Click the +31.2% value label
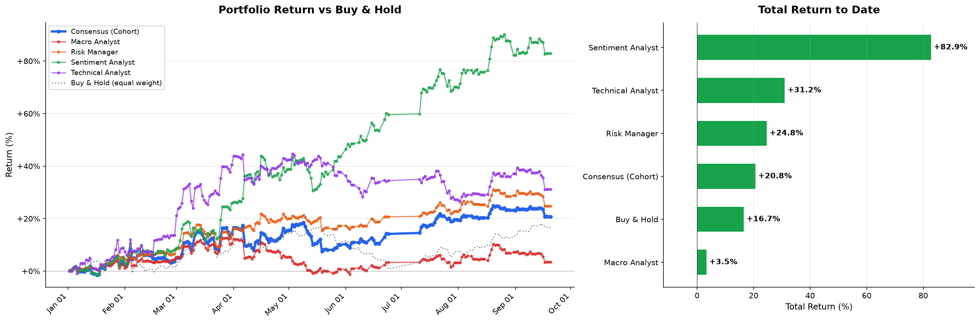The image size is (980, 323). pos(804,90)
